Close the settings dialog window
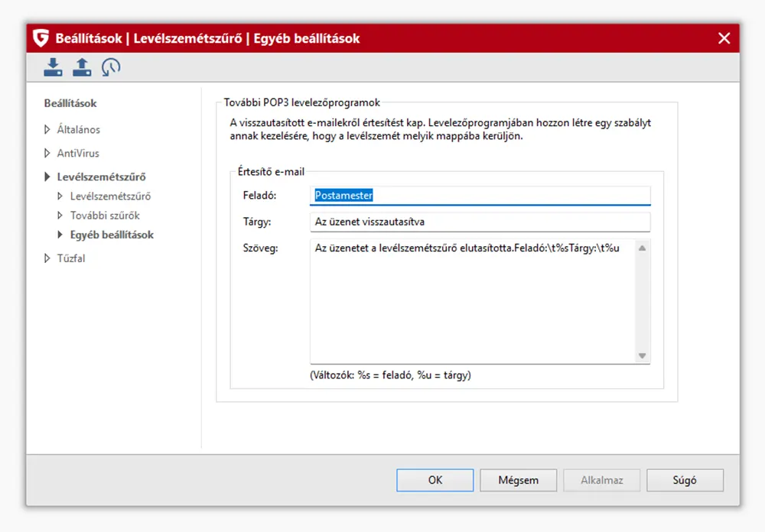 (724, 38)
